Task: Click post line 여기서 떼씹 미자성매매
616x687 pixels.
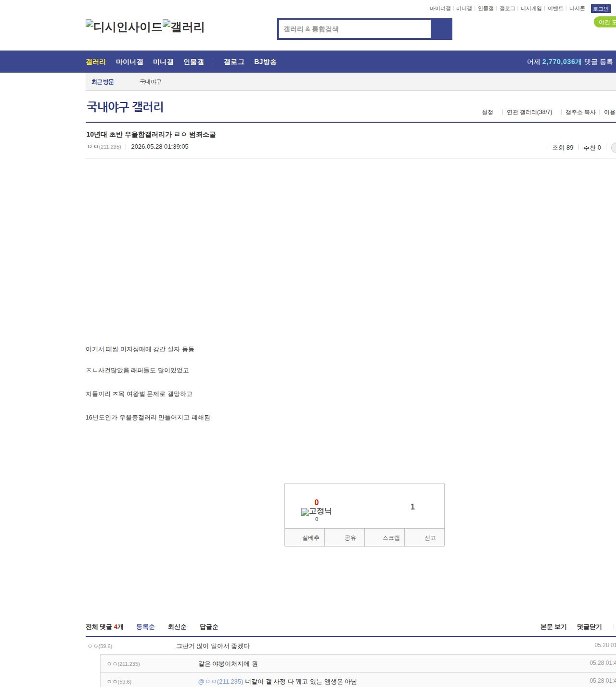Action: click(x=140, y=349)
